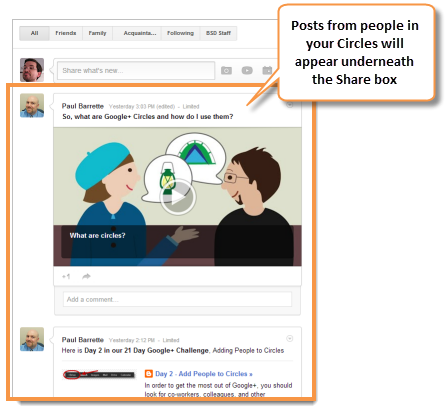
Task: Click Paul Barrette's avatar on first post
Action: coord(32,105)
